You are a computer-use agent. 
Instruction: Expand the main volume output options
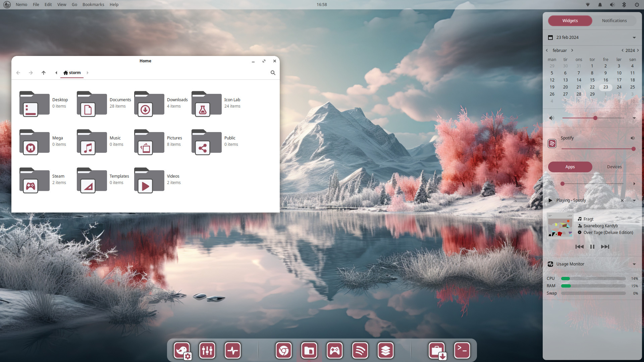(x=634, y=118)
